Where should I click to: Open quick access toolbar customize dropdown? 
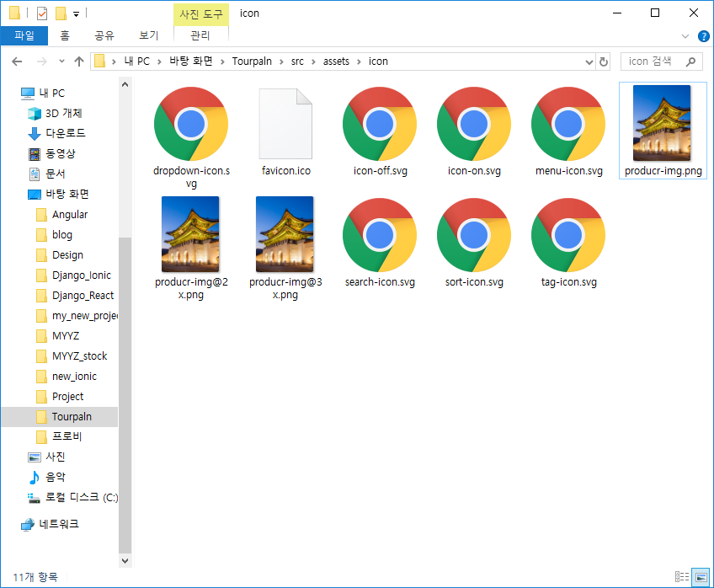click(x=76, y=14)
